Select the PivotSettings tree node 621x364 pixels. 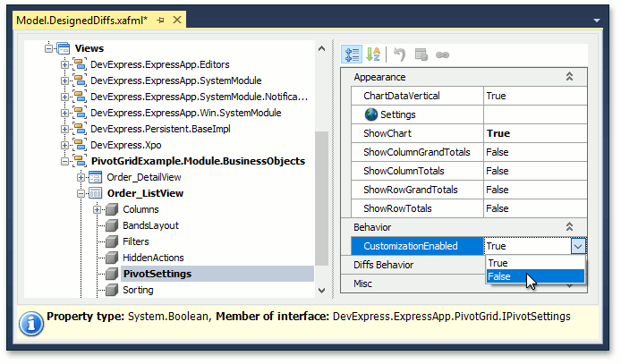(157, 274)
